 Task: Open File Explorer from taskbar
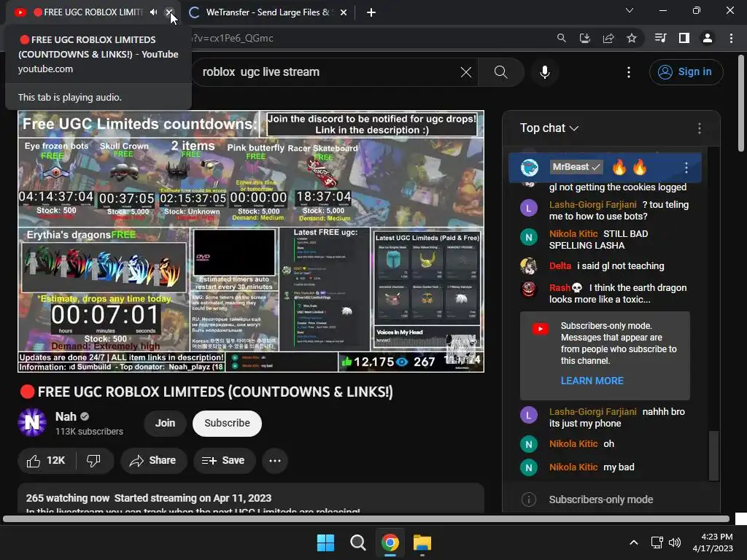[422, 542]
